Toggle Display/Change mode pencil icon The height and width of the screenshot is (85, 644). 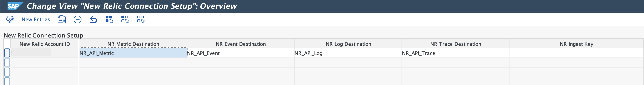(x=10, y=20)
